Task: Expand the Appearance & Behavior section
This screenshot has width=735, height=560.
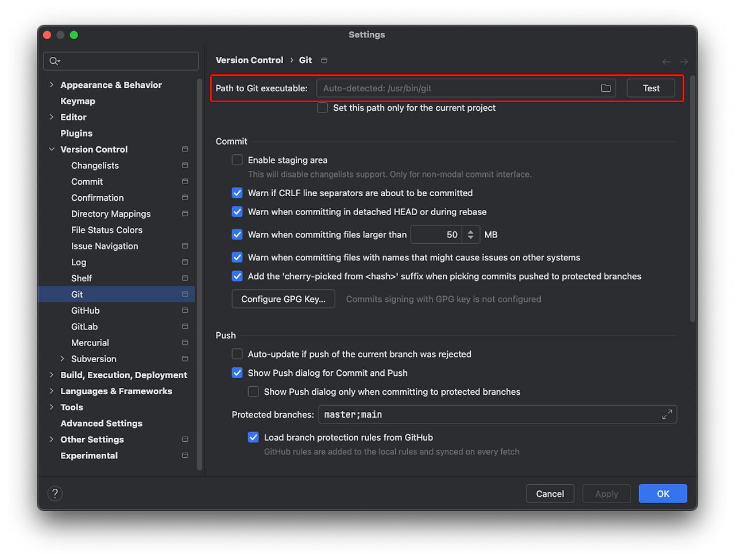Action: click(51, 84)
